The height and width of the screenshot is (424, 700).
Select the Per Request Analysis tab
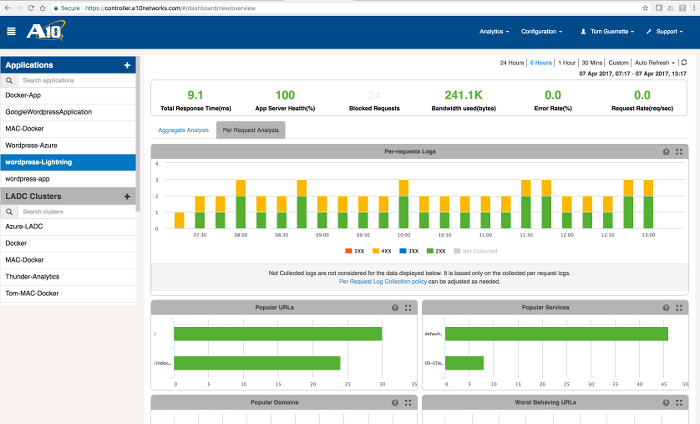pos(250,130)
